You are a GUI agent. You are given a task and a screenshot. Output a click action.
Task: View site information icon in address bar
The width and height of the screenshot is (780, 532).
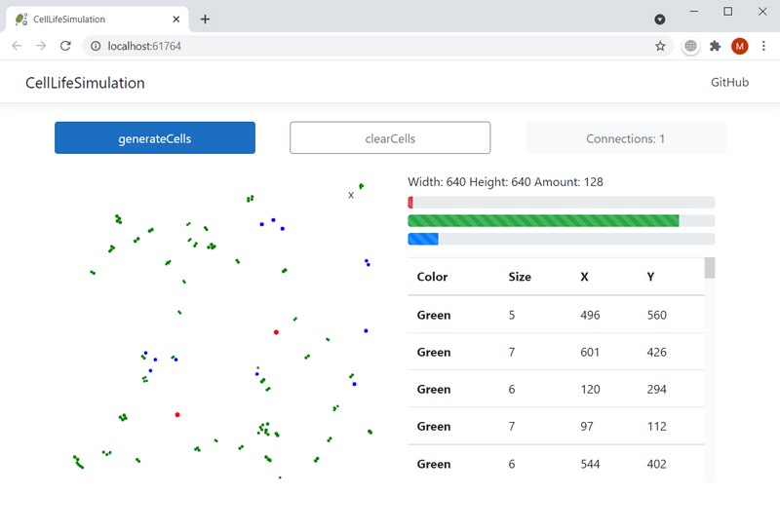[95, 46]
